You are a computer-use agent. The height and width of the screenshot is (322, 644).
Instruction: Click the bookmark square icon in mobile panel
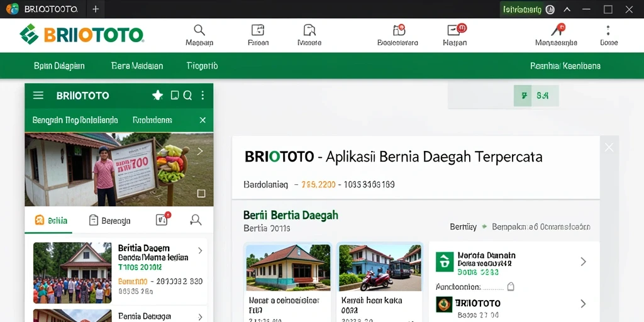pyautogui.click(x=175, y=96)
